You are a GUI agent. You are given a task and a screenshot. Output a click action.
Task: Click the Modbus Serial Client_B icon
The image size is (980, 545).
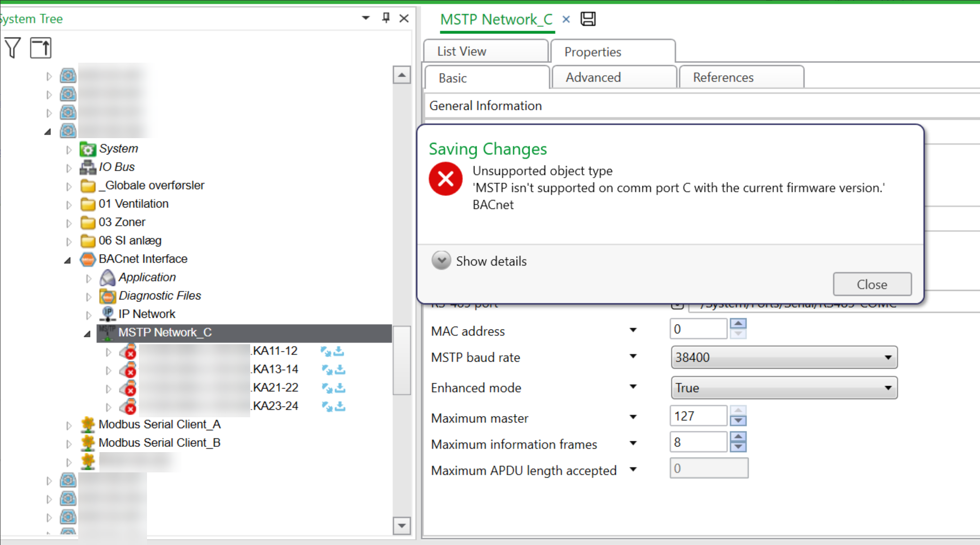(x=88, y=443)
